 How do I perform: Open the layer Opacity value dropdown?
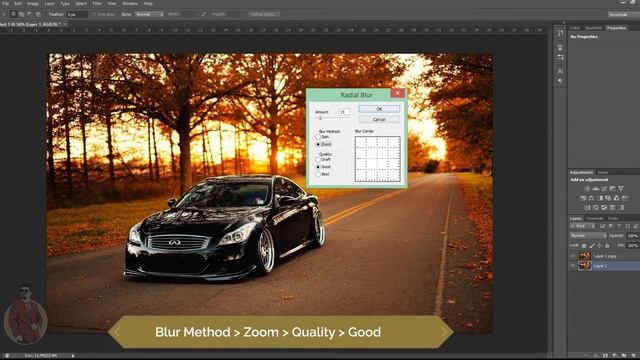pos(633,236)
